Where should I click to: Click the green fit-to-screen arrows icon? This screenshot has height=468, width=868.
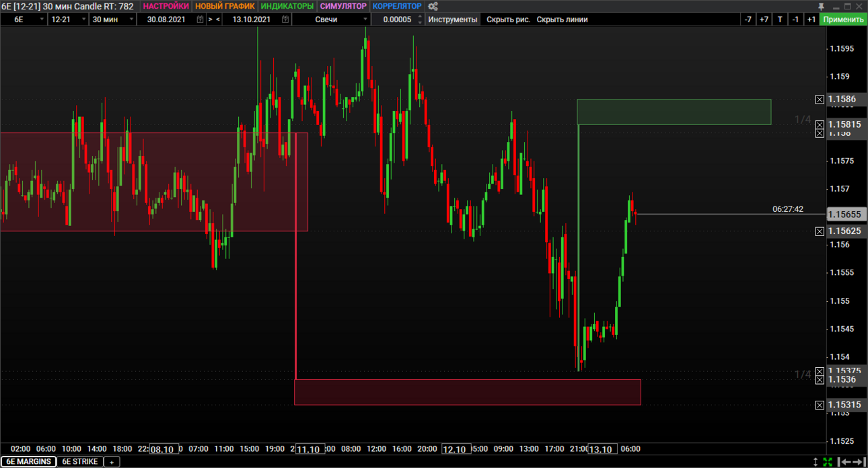[x=828, y=462]
